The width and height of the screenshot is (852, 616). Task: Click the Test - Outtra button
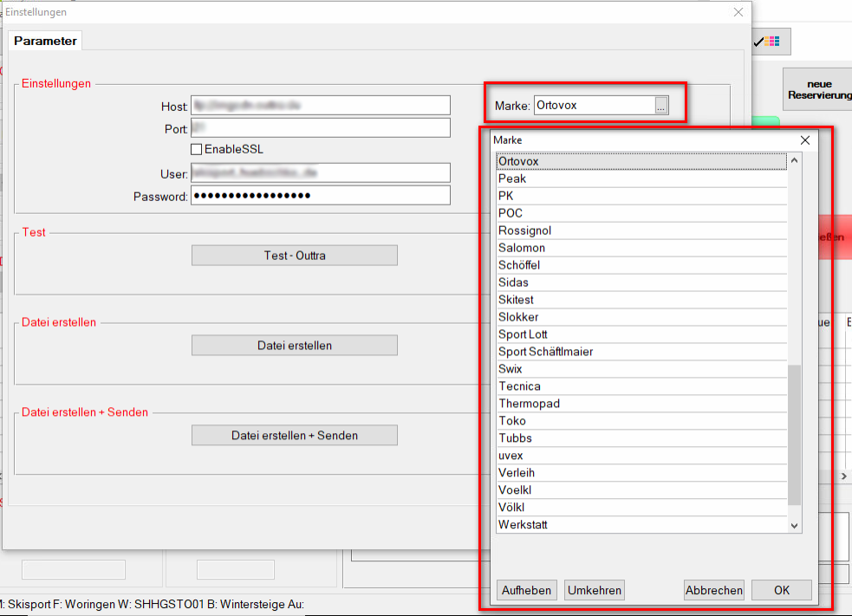(x=295, y=256)
